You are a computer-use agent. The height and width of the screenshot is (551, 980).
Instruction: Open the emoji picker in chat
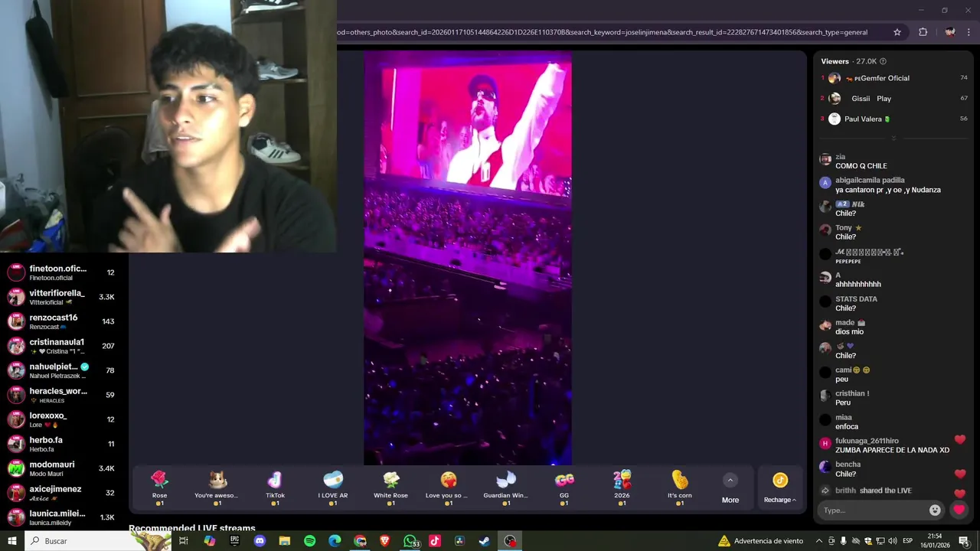click(935, 510)
